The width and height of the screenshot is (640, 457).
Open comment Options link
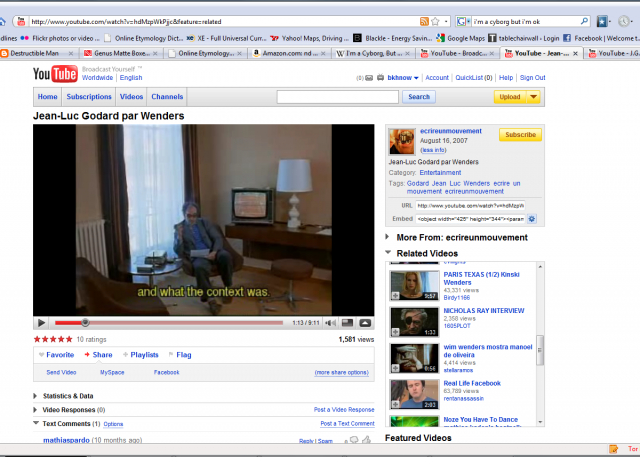tap(113, 424)
